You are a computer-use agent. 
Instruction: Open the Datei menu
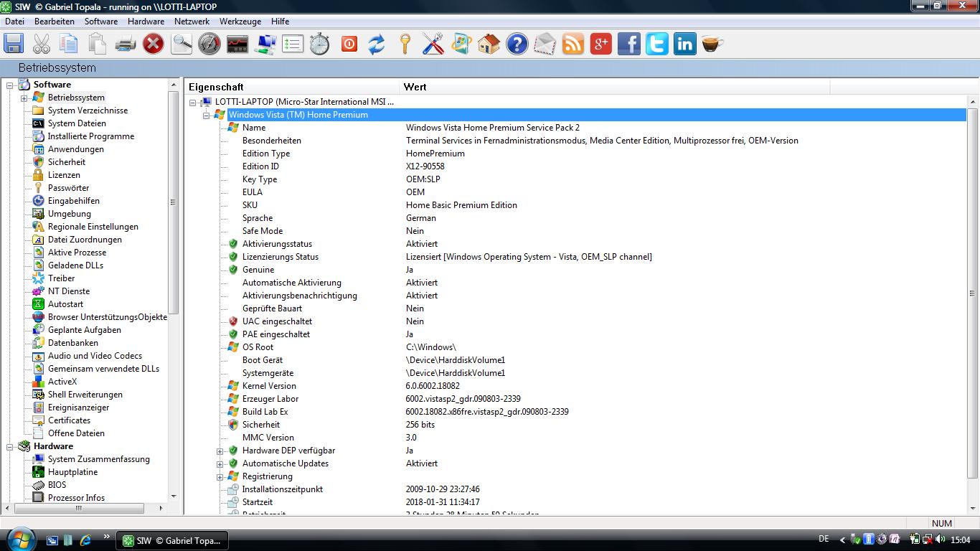pos(14,22)
